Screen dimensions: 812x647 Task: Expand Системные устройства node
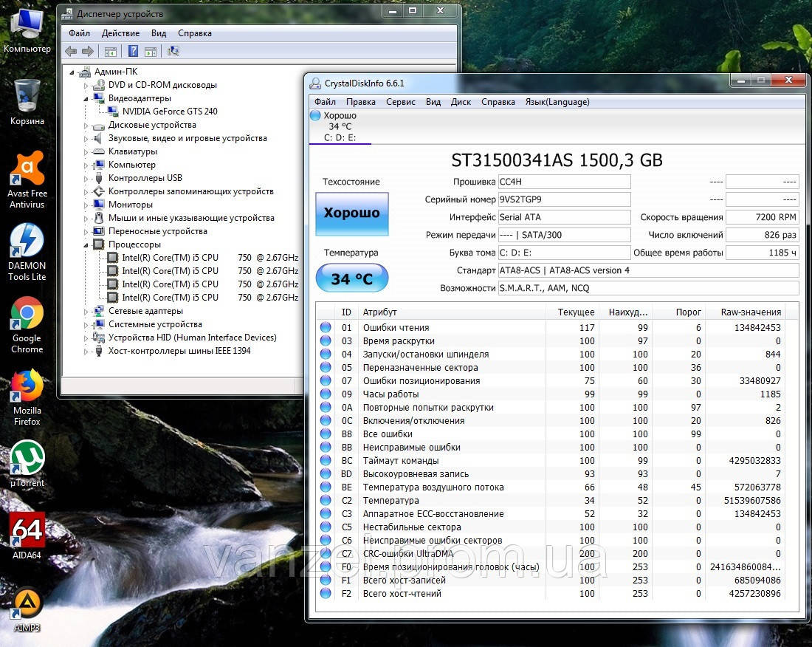tap(86, 324)
